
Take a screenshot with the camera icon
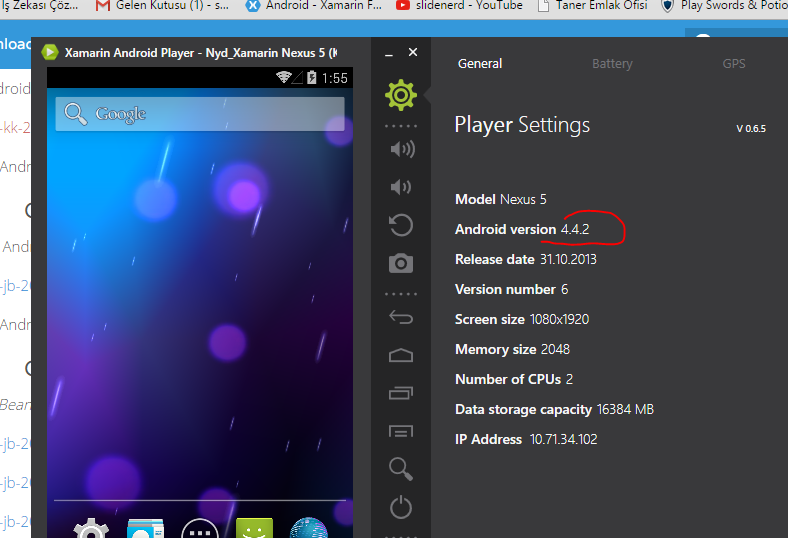pos(401,263)
